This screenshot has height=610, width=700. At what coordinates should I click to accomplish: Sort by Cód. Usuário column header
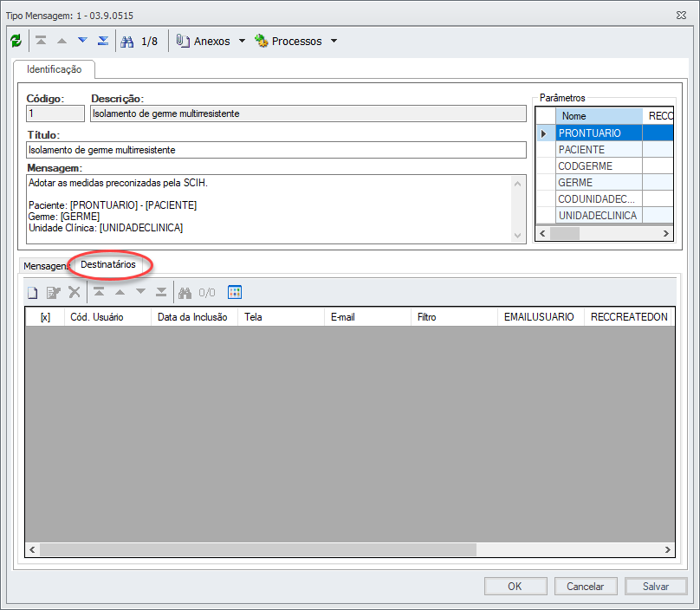(x=107, y=317)
